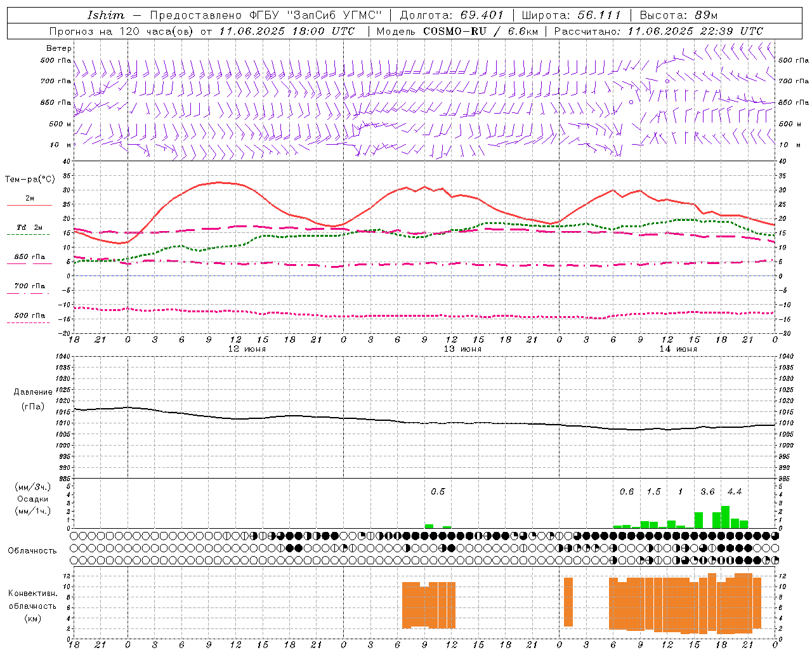Click the latitude value Широта: 56.111
The height and width of the screenshot is (650, 812).
point(571,15)
